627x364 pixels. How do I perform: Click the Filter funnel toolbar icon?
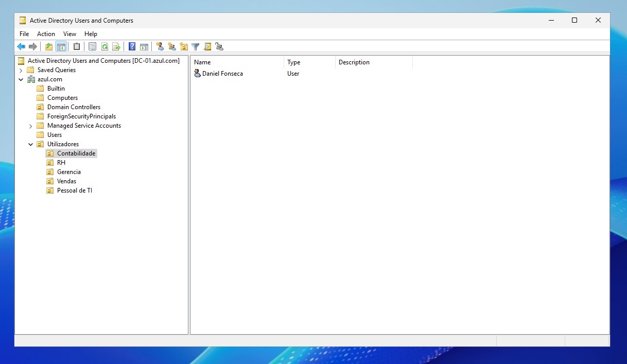point(196,47)
